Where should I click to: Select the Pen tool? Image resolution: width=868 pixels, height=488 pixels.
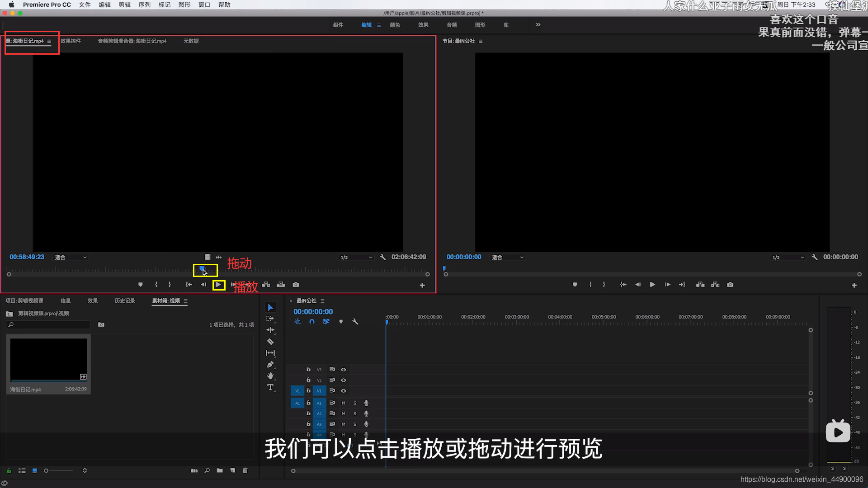270,365
